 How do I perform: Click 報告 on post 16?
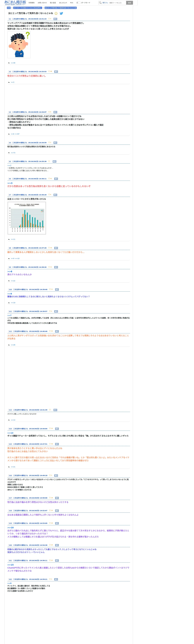(56, 475)
